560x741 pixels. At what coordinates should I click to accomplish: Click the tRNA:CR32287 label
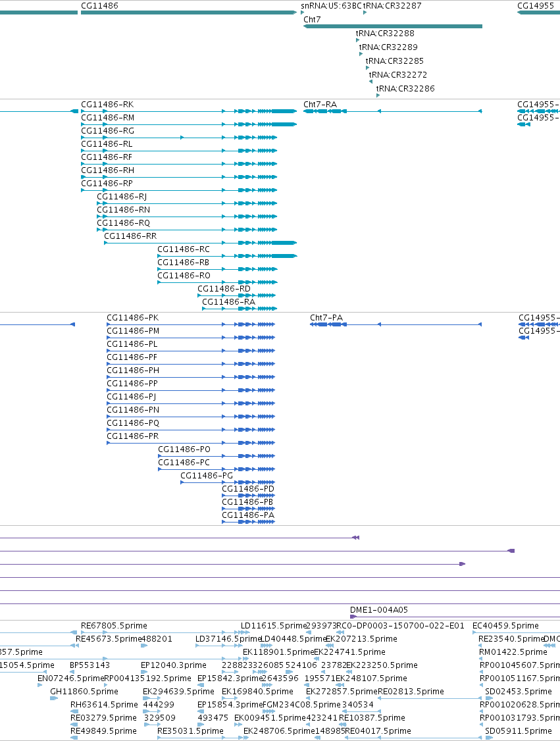pos(392,6)
